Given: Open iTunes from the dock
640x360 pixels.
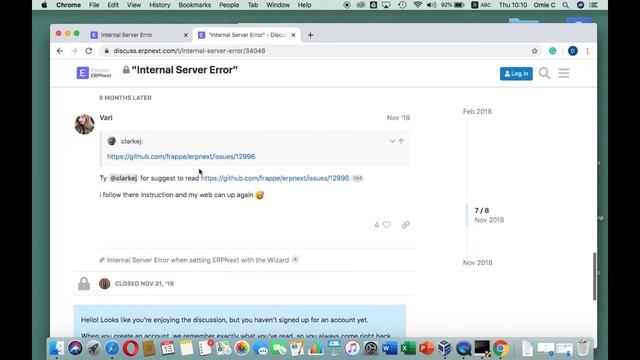Looking at the screenshot, I should [x=352, y=348].
